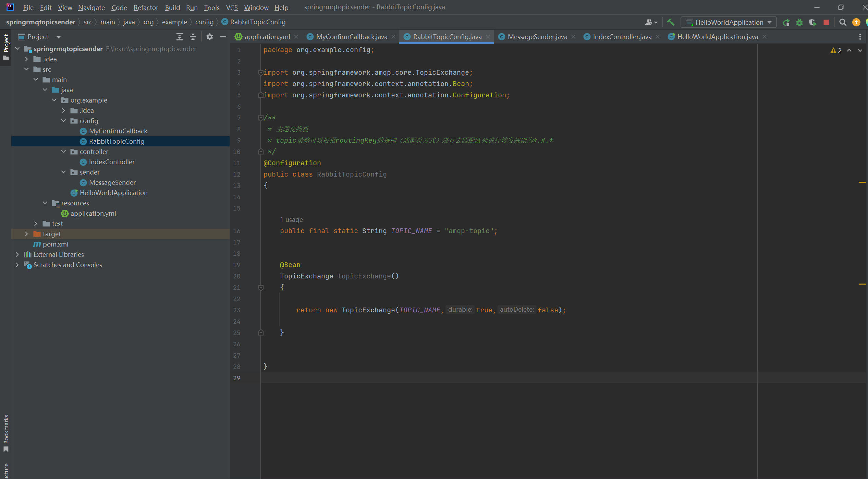Rerun HelloWorldApplication with the green rerun icon
This screenshot has height=479, width=868.
786,22
